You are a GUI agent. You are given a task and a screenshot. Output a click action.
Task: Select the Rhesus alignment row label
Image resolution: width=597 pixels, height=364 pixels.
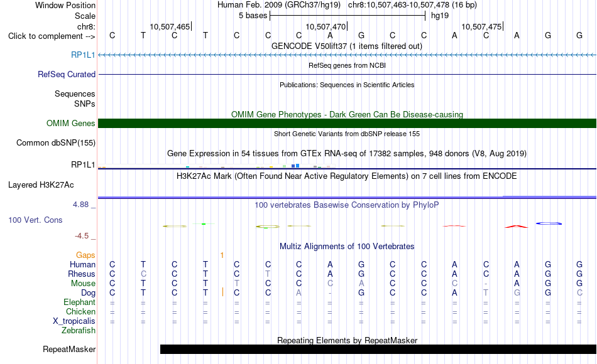[x=82, y=274]
